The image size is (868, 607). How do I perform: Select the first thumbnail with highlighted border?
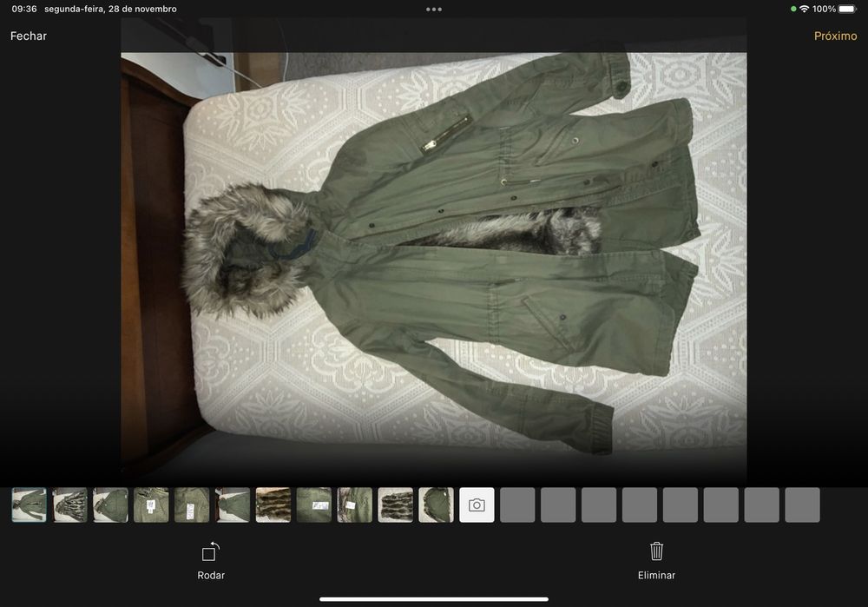click(30, 505)
